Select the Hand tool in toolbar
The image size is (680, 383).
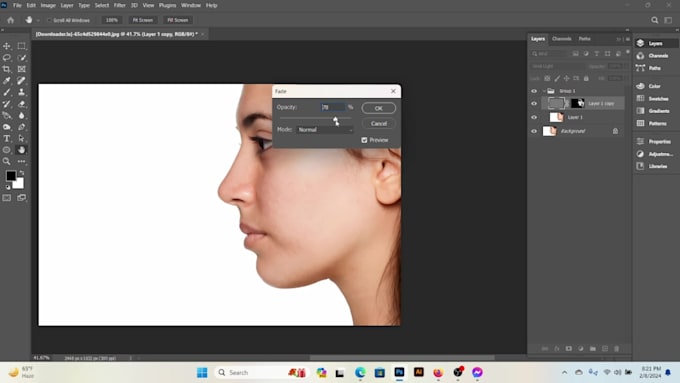[x=21, y=150]
